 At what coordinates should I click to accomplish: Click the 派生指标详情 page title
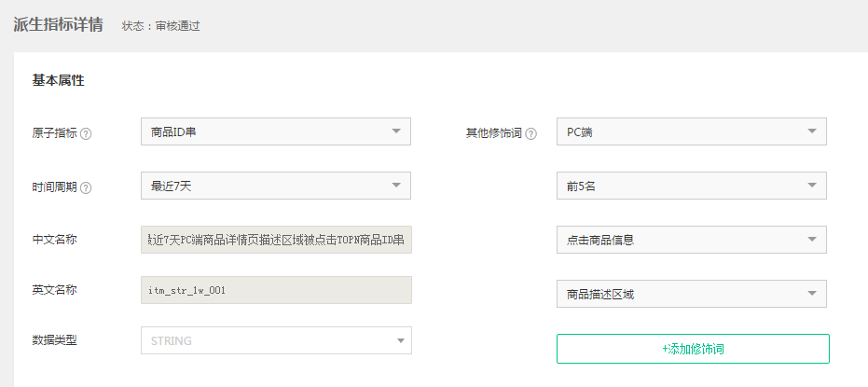pyautogui.click(x=58, y=25)
